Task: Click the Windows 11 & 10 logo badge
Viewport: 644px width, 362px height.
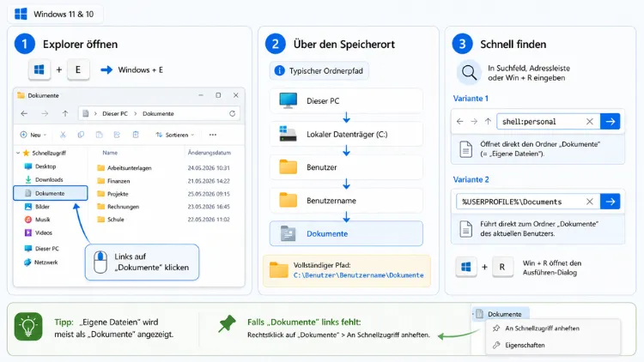Action: click(x=55, y=14)
